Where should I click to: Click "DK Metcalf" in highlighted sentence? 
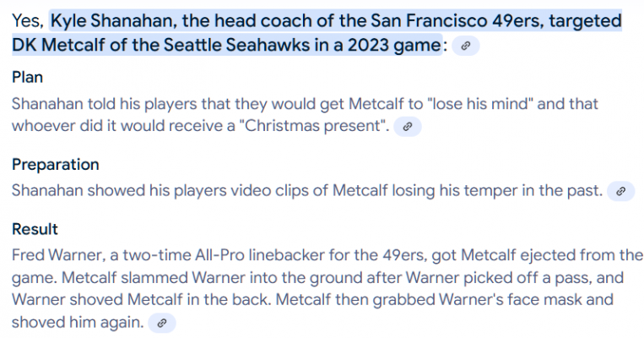[58, 45]
